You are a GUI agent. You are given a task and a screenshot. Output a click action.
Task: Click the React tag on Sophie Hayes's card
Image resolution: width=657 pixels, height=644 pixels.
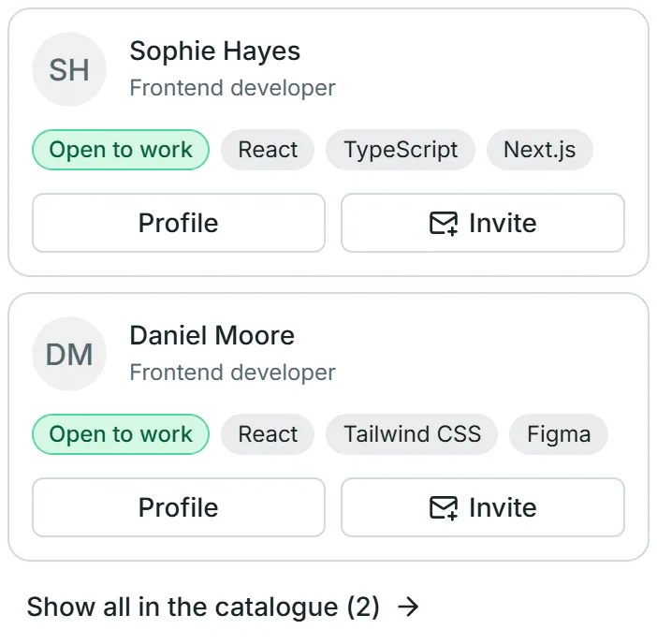click(x=268, y=150)
